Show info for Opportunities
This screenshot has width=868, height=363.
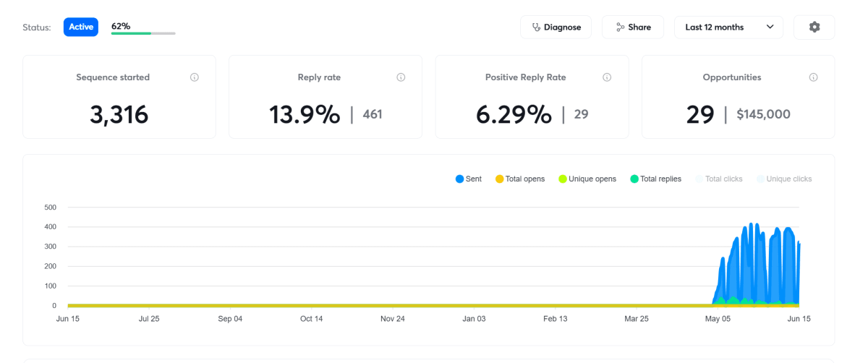click(813, 77)
